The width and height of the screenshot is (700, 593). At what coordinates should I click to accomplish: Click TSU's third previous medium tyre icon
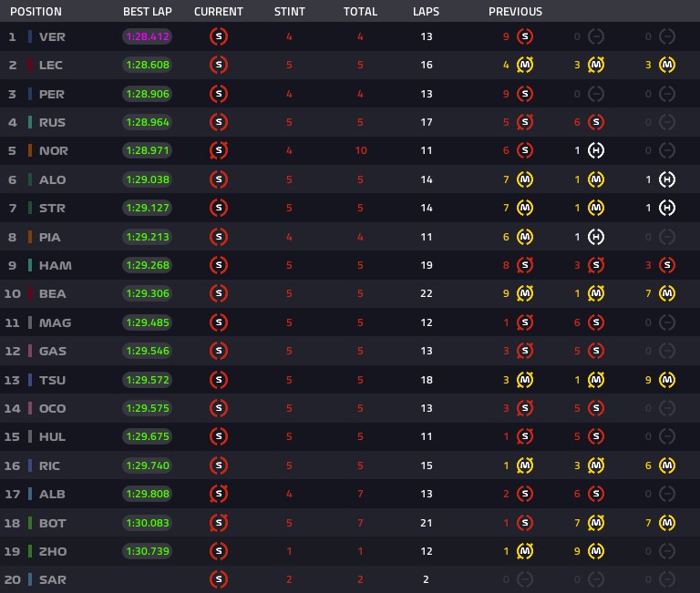[667, 380]
